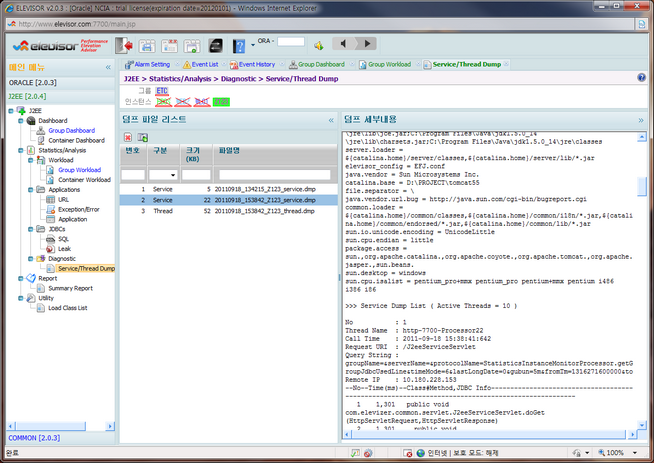Open Container Dashboard in the tree
The image size is (654, 463).
76,141
